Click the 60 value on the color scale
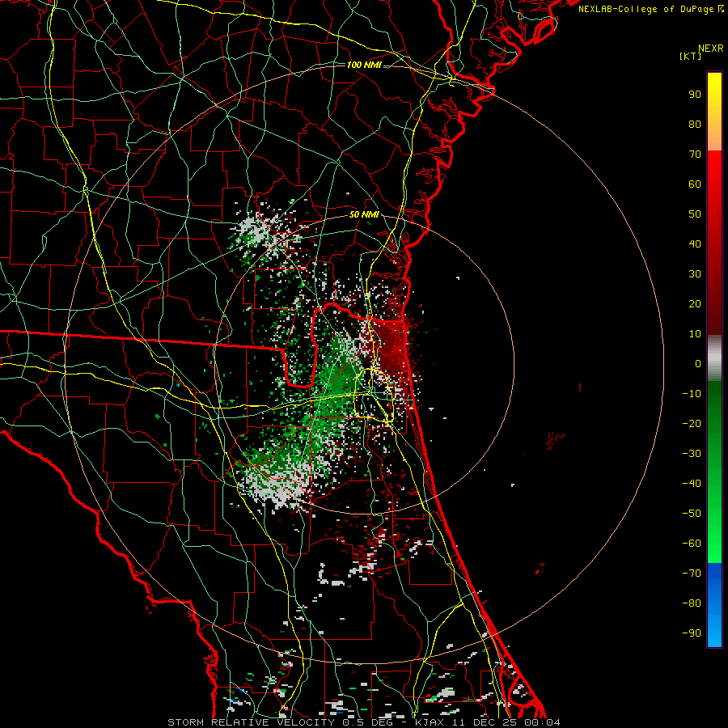 point(695,184)
